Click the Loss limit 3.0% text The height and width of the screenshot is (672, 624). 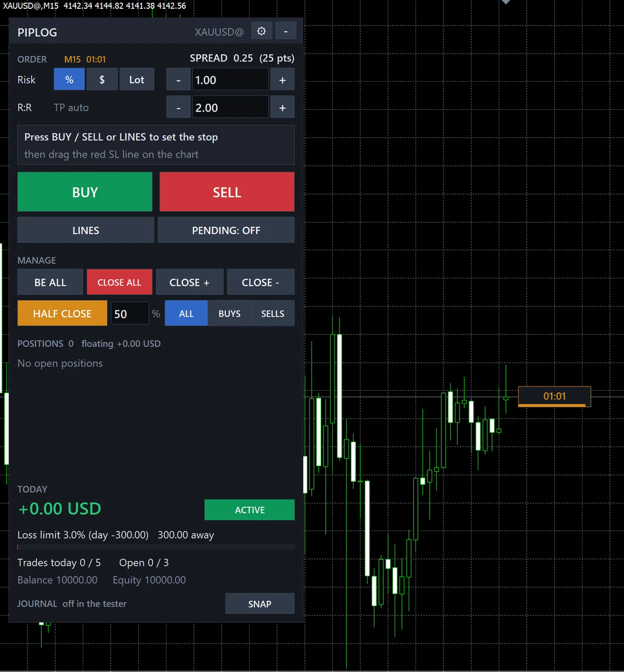point(83,535)
